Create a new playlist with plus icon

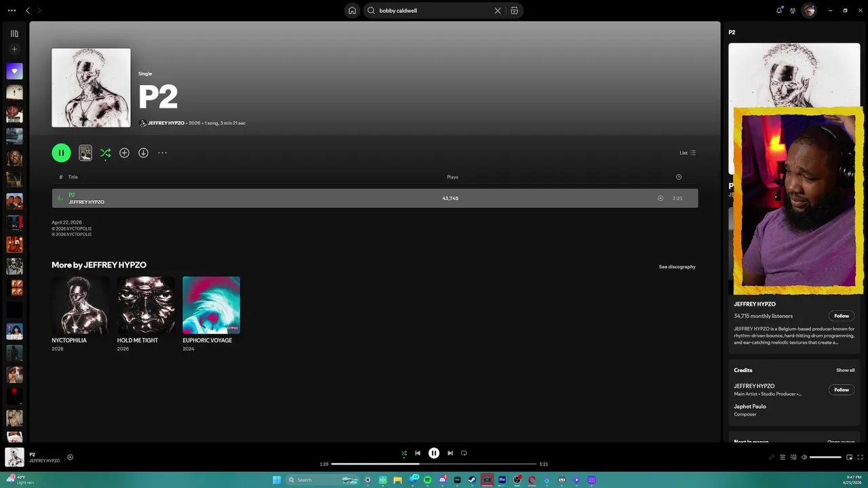pyautogui.click(x=14, y=49)
